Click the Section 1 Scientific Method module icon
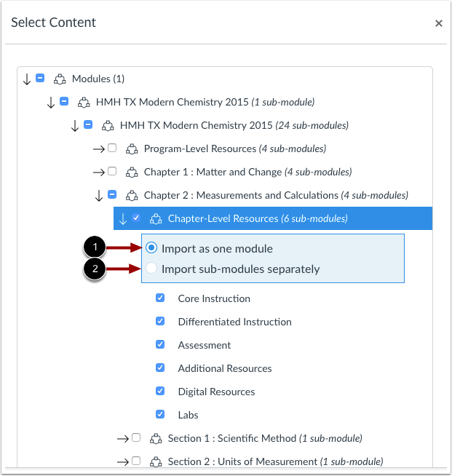The width and height of the screenshot is (452, 476). (156, 438)
